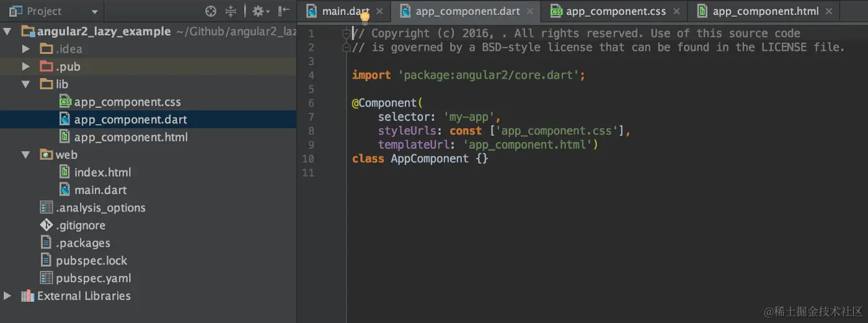This screenshot has height=323, width=868.
Task: Click the scroll from source target icon
Action: coord(211,11)
